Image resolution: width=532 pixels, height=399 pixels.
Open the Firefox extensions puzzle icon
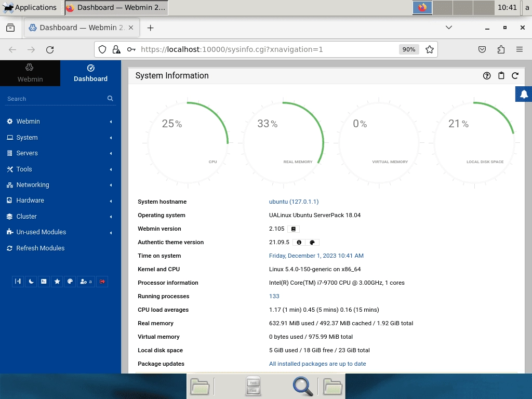[x=501, y=49]
